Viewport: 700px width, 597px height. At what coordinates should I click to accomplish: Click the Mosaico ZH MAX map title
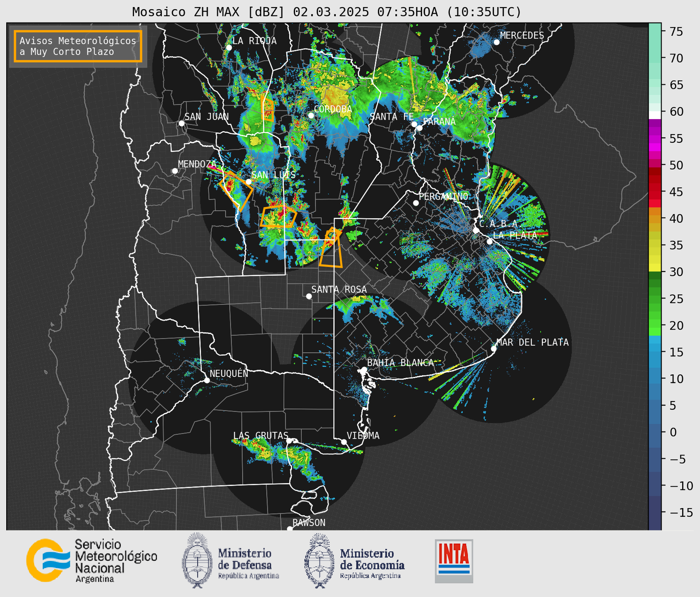[326, 12]
